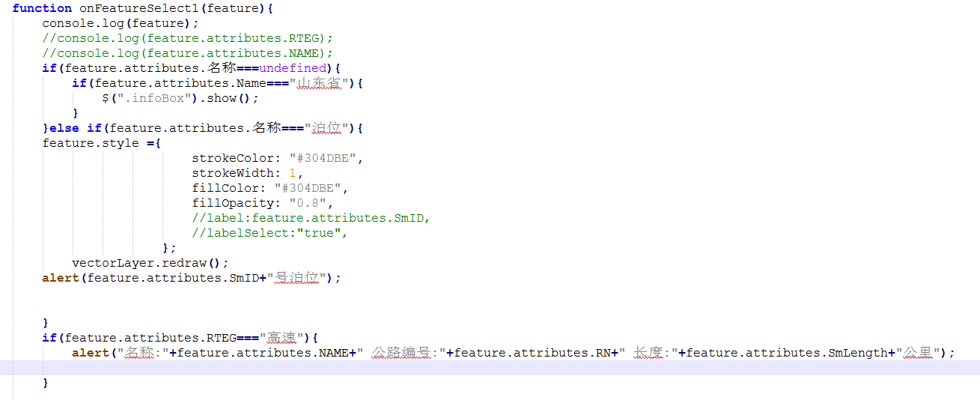Click the commented //label:feature.attributes.SmID line

click(x=311, y=218)
